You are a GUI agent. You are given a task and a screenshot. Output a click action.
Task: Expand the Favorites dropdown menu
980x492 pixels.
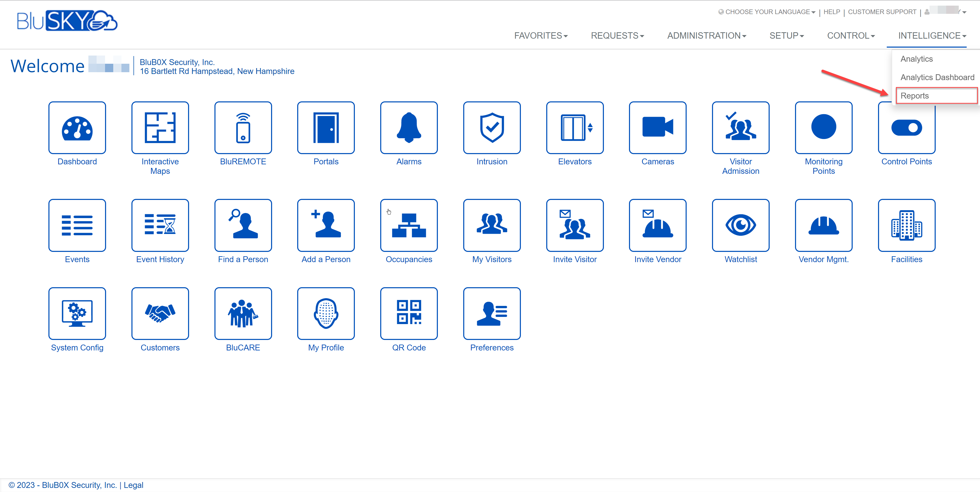[x=541, y=36]
